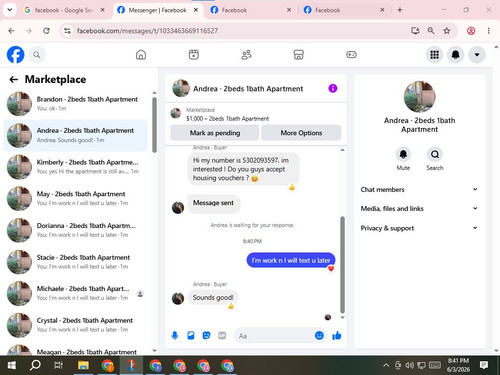The width and height of the screenshot is (500, 375).
Task: Click the chat messages scrollbar
Action: click(x=342, y=264)
